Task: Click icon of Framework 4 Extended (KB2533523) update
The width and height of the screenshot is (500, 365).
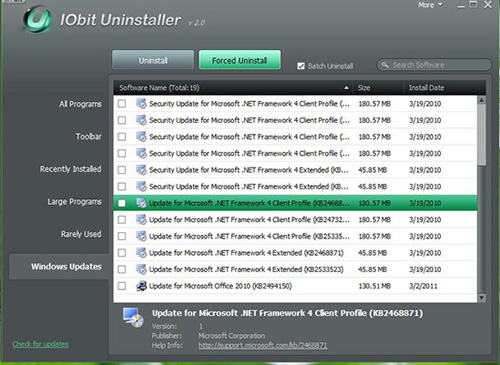Action: [x=141, y=269]
